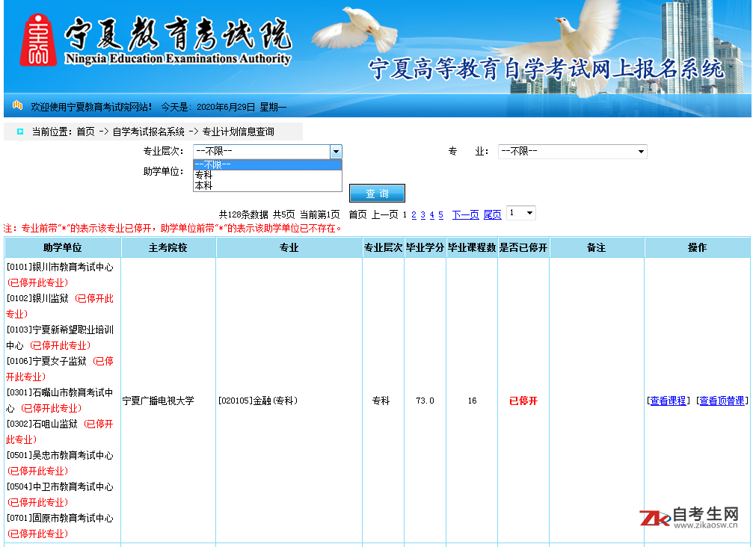Select 专科 option in dropdown list
The image size is (756, 547).
(268, 175)
